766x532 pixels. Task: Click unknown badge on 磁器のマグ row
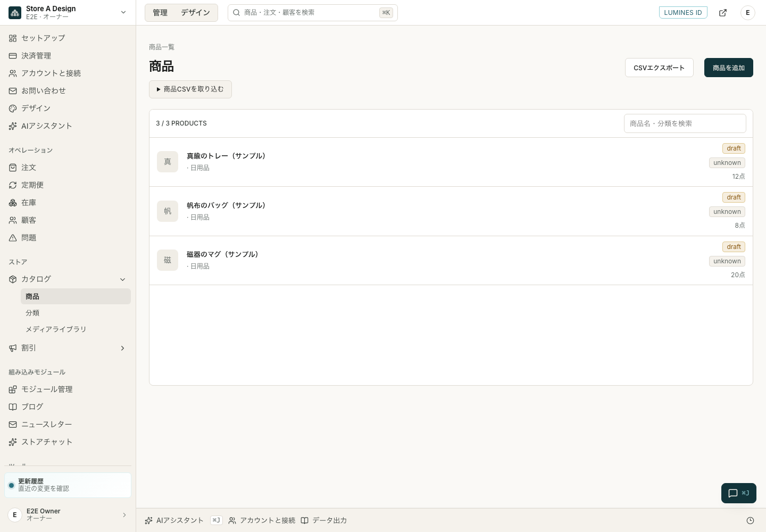tap(727, 261)
